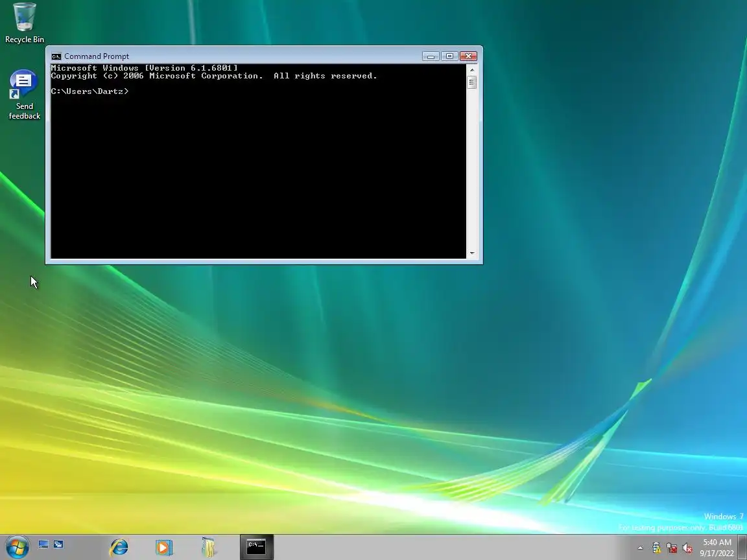
Task: Click the Command Prompt title bar system icon
Action: 56,56
